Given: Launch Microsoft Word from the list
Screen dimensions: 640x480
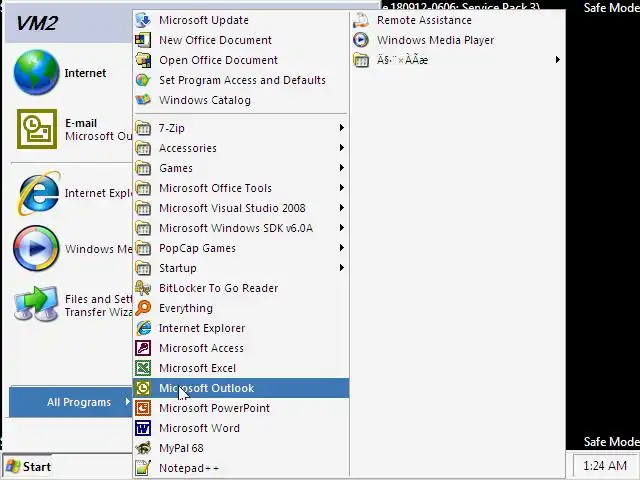Looking at the screenshot, I should point(241,428).
